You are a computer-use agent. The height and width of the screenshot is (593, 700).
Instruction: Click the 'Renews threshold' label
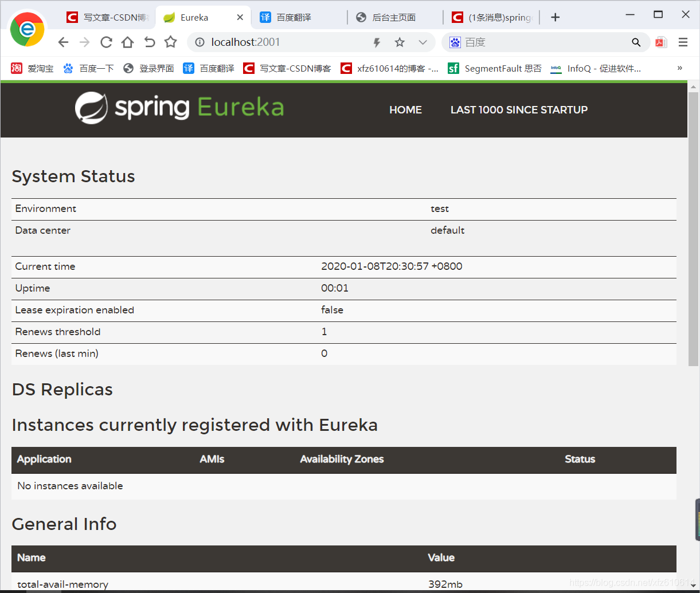(x=58, y=332)
